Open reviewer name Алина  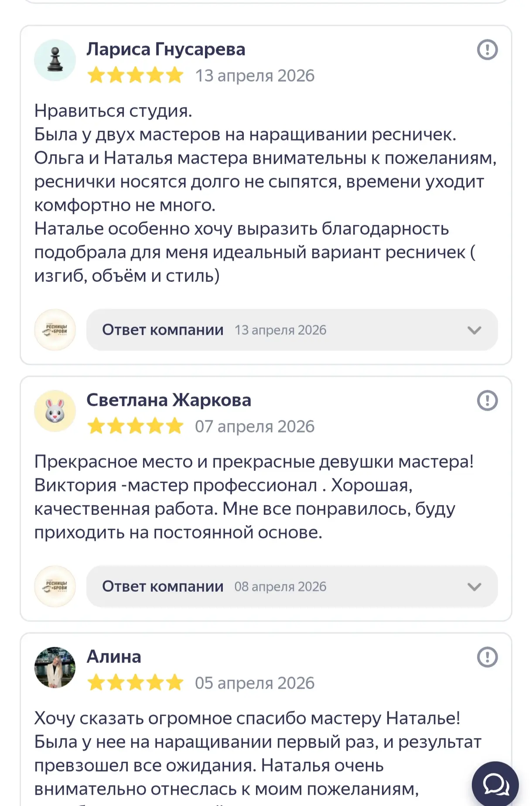pyautogui.click(x=114, y=657)
